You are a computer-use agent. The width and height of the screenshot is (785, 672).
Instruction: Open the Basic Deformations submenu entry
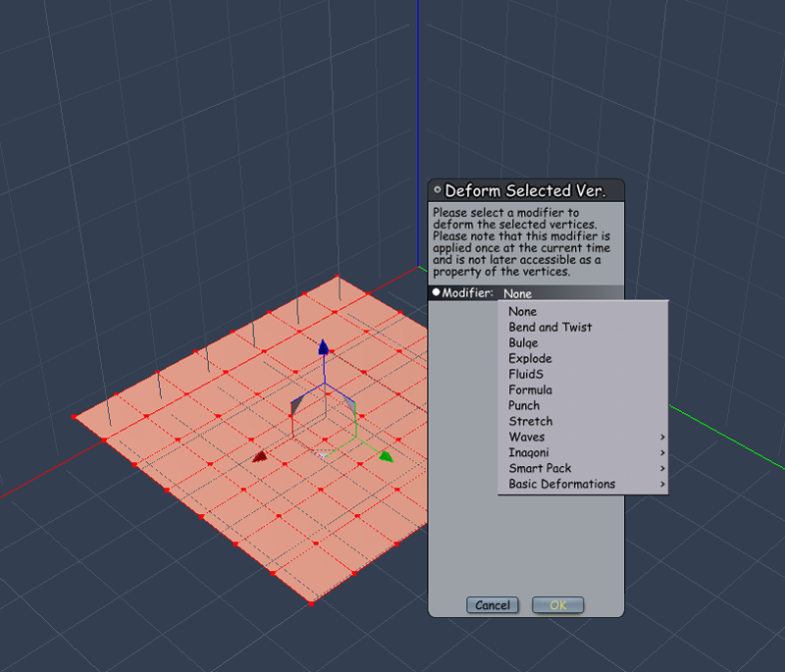[583, 484]
